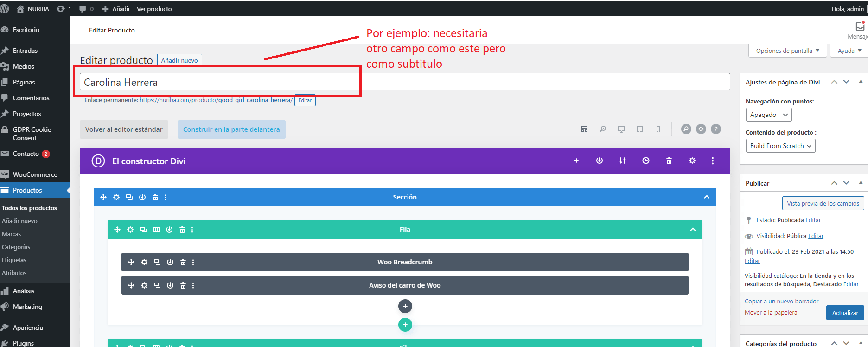The width and height of the screenshot is (868, 347).
Task: Toggle Woo Breadcrumb disable power icon
Action: click(x=170, y=262)
